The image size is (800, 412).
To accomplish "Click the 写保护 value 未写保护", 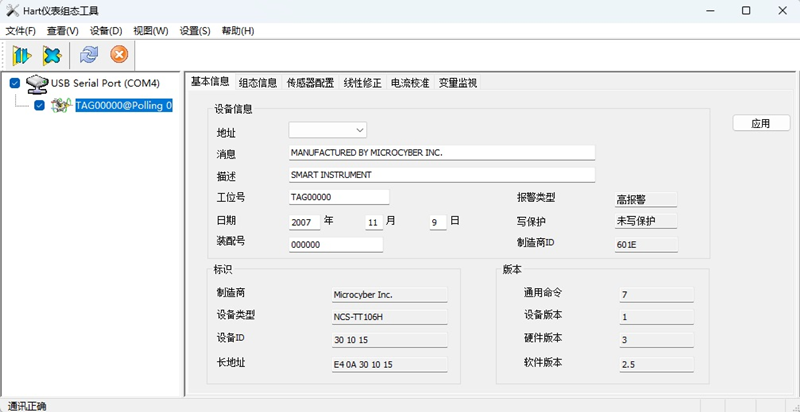I will pos(645,221).
